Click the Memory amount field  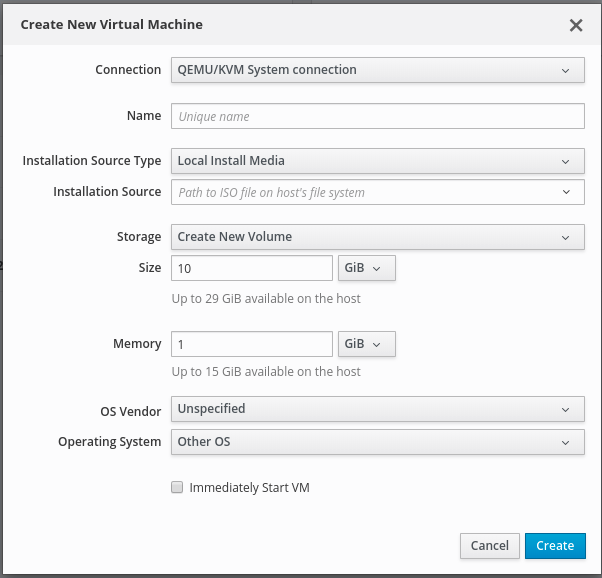(x=252, y=344)
